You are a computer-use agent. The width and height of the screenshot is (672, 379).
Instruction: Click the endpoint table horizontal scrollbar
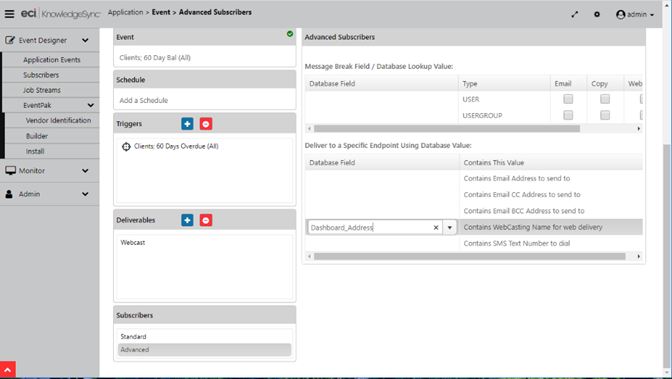tap(469, 256)
